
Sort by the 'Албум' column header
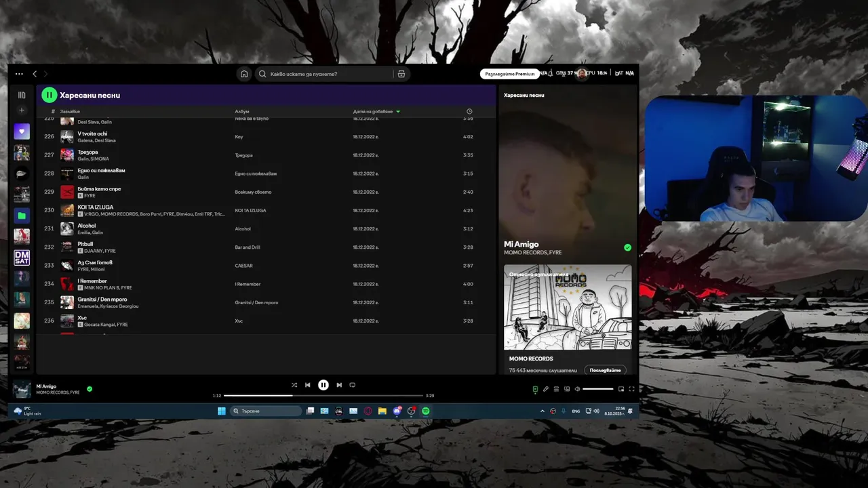(x=242, y=111)
